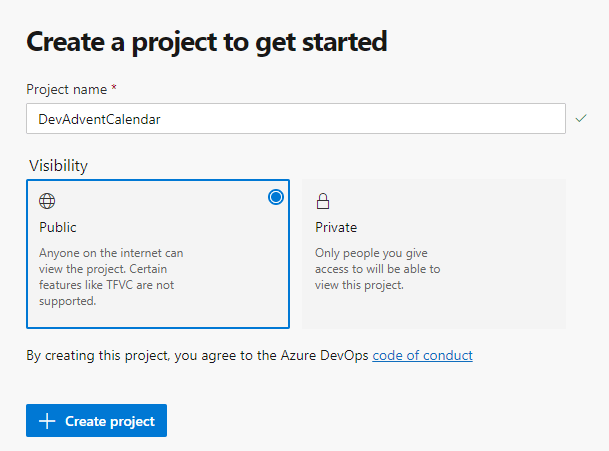609x451 pixels.
Task: Click the 'By creating this project' agreement text
Action: coord(198,355)
